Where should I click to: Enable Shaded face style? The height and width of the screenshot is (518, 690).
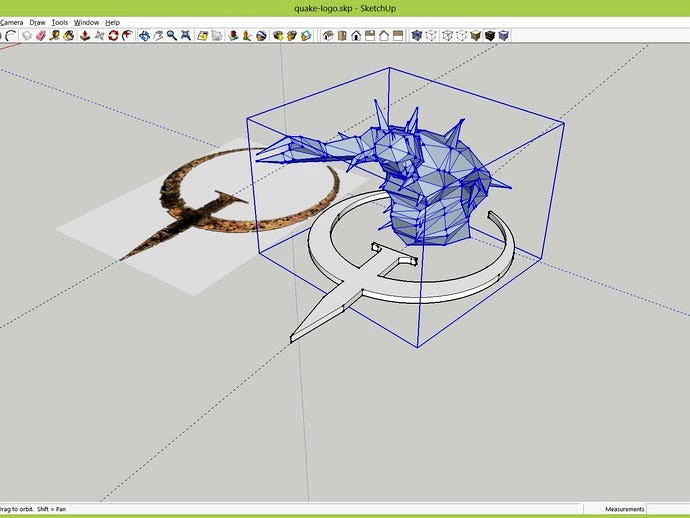tap(475, 36)
